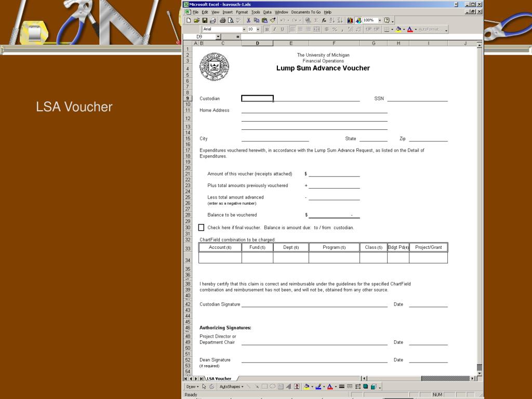This screenshot has width=532, height=399.
Task: Select the LSA Voucher sheet tab
Action: (219, 378)
